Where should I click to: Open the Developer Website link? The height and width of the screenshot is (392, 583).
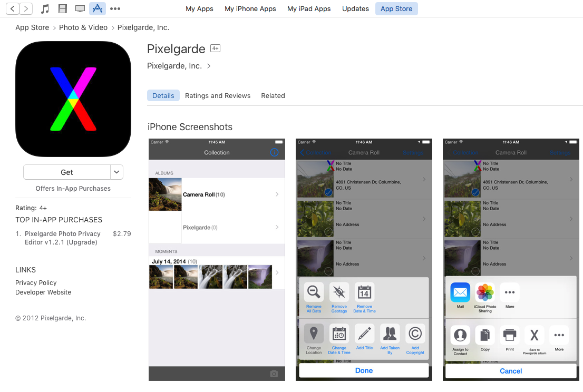coord(43,292)
